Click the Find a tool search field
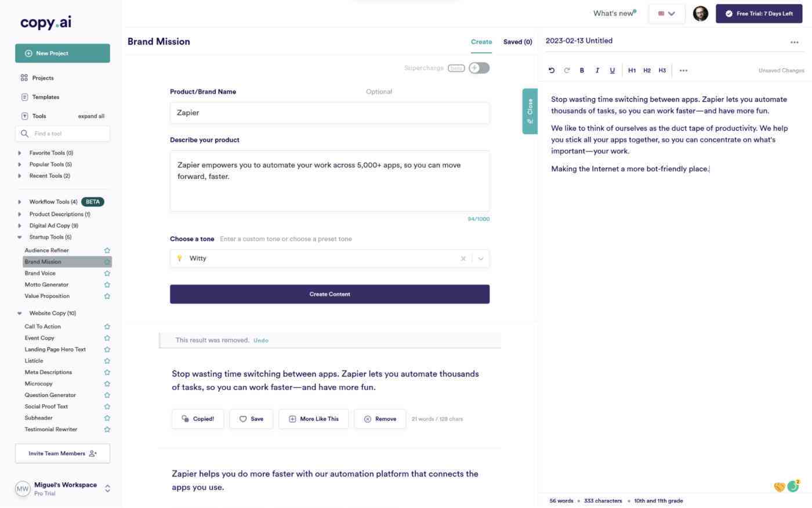 (x=63, y=134)
